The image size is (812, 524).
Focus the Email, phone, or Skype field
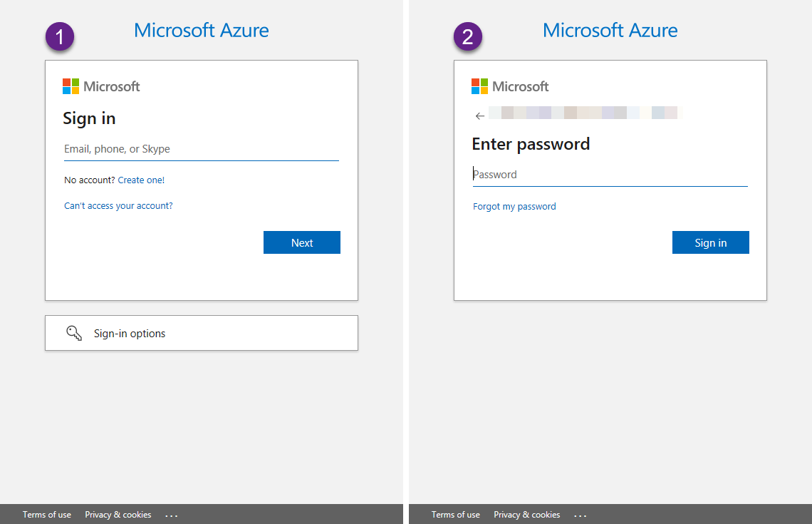point(201,149)
